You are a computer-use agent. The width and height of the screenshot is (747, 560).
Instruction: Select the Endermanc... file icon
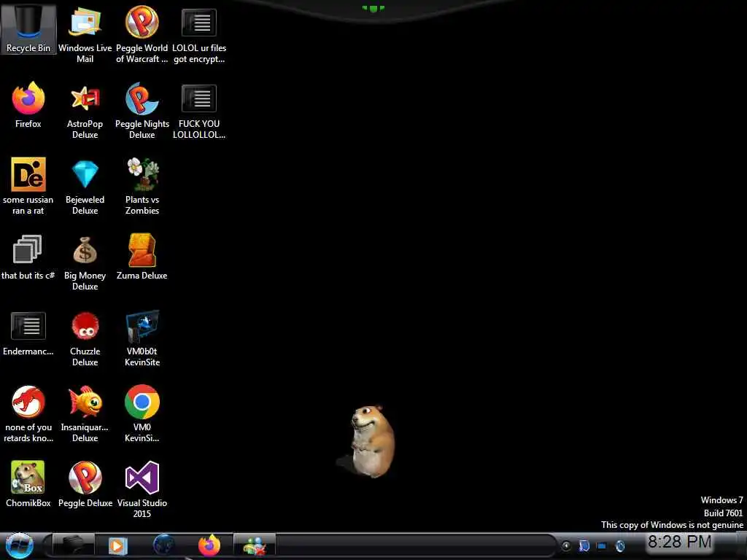28,332
